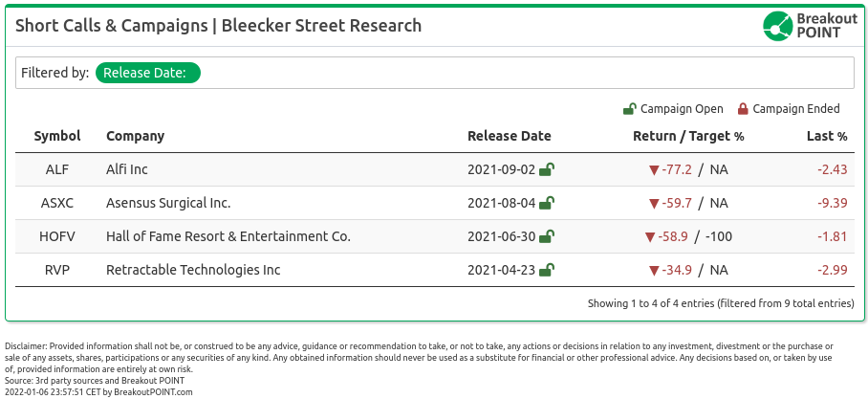Sort table by Company column header

[x=135, y=136]
